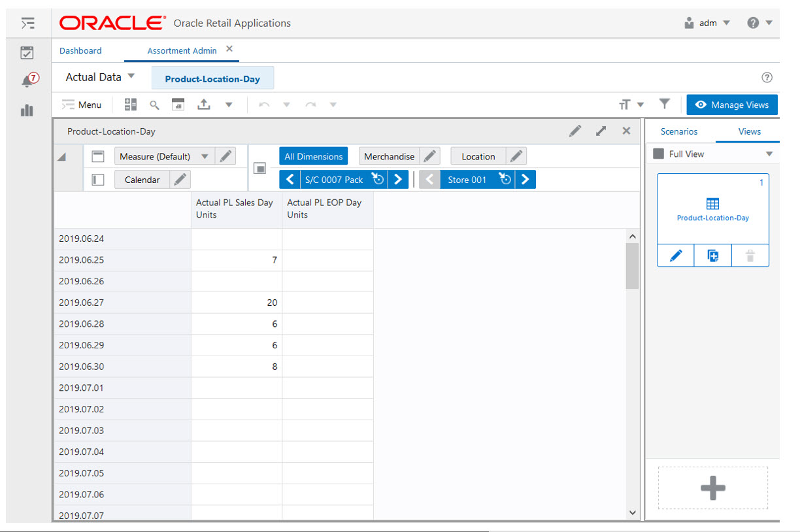This screenshot has height=532, width=800.
Task: Maximize the Product-Location-Day view panel
Action: pyautogui.click(x=601, y=131)
